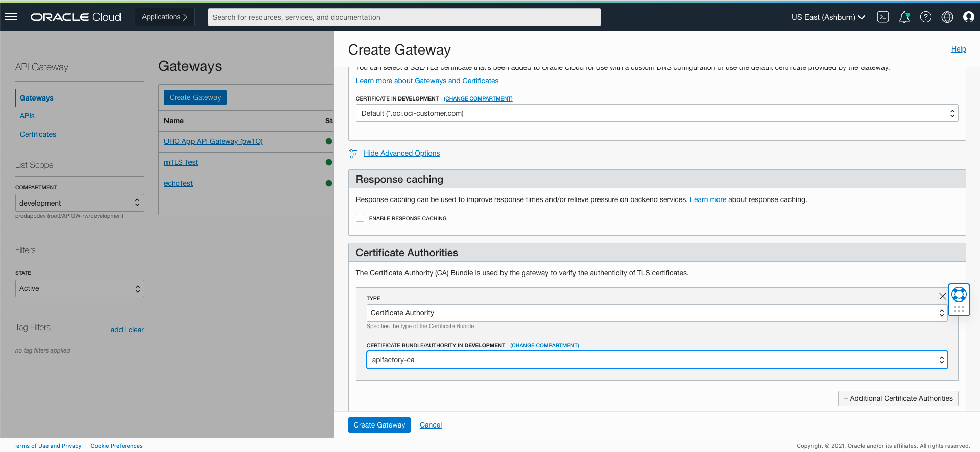Select Certificates in the sidebar
This screenshot has width=980, height=452.
[38, 134]
